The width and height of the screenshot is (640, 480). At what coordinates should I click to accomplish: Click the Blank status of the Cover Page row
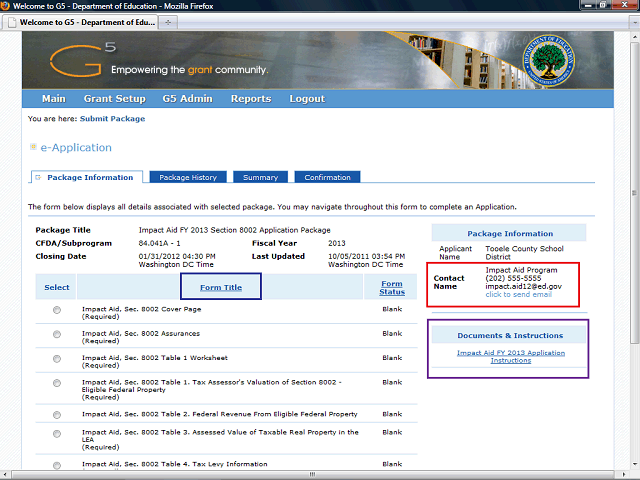[x=392, y=309]
